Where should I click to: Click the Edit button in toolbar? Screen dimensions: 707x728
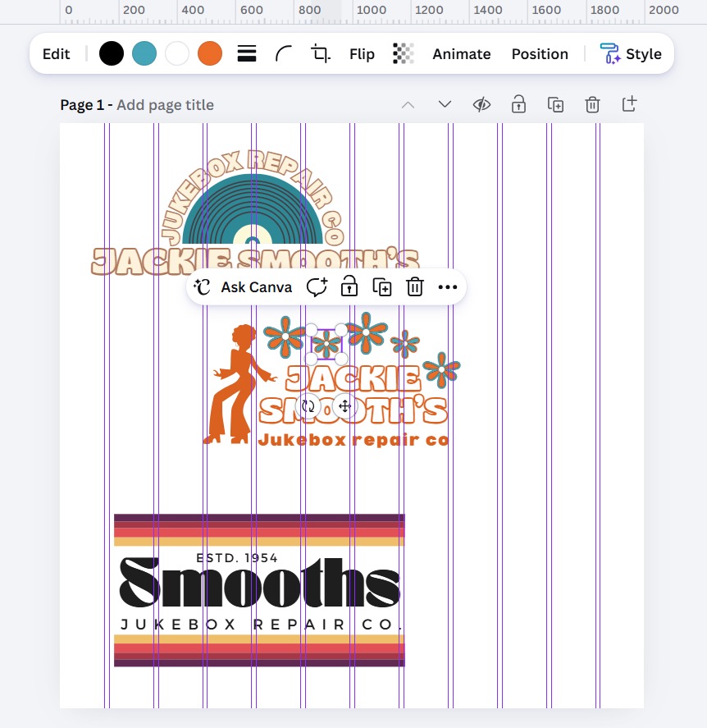[x=56, y=54]
